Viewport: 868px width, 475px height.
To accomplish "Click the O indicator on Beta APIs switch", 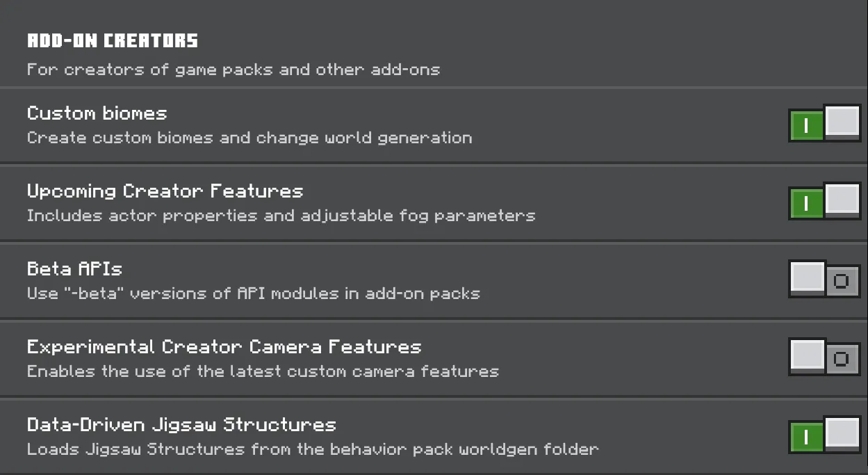I will click(842, 282).
